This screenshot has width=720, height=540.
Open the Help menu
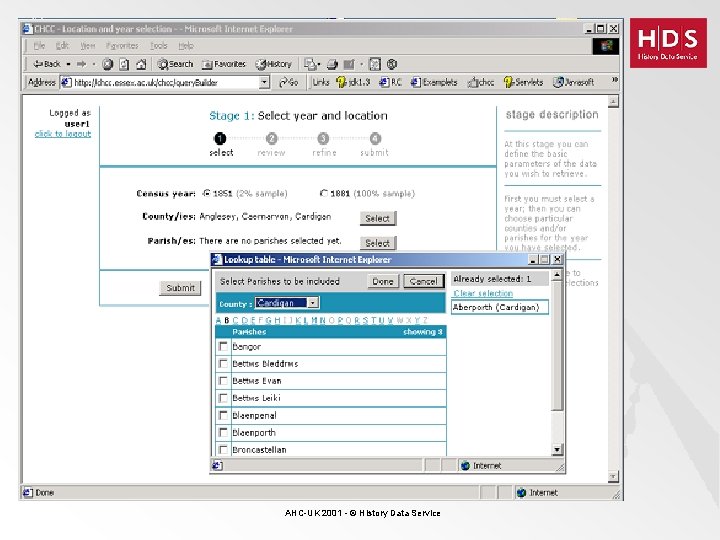(x=186, y=46)
